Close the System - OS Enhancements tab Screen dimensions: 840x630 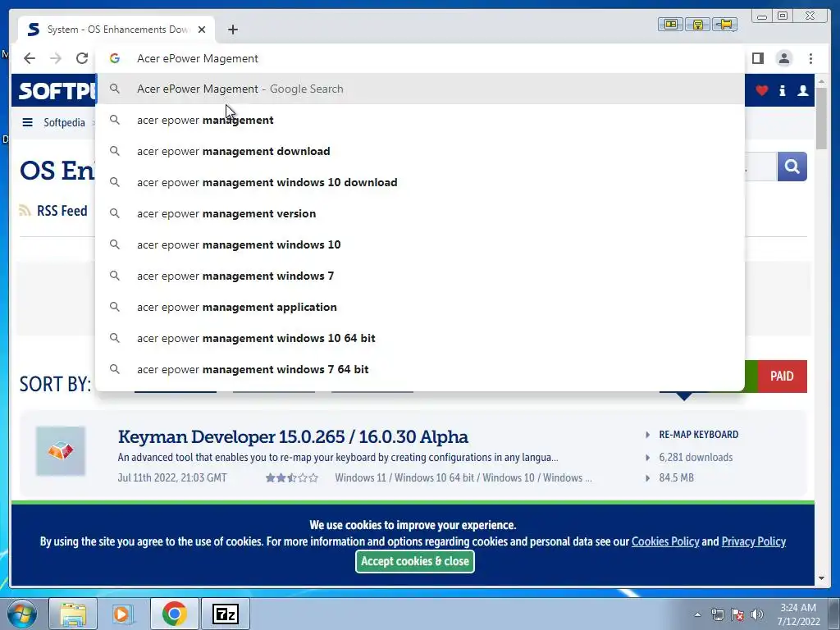(202, 30)
